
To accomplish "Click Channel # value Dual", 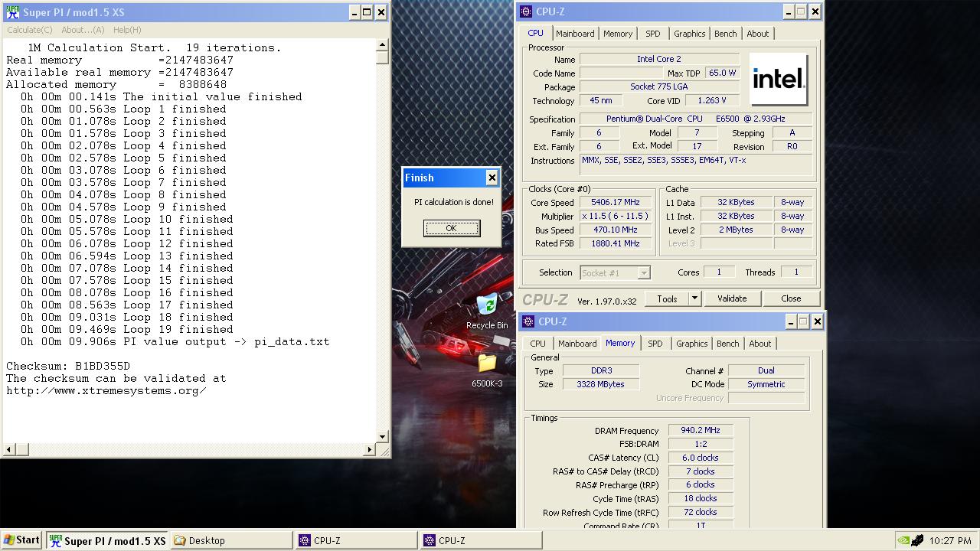I will pos(766,370).
